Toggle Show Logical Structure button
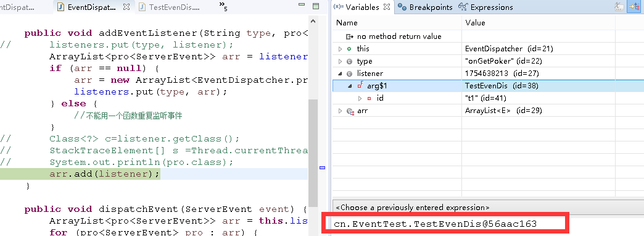This screenshot has height=236, width=644. point(634,7)
